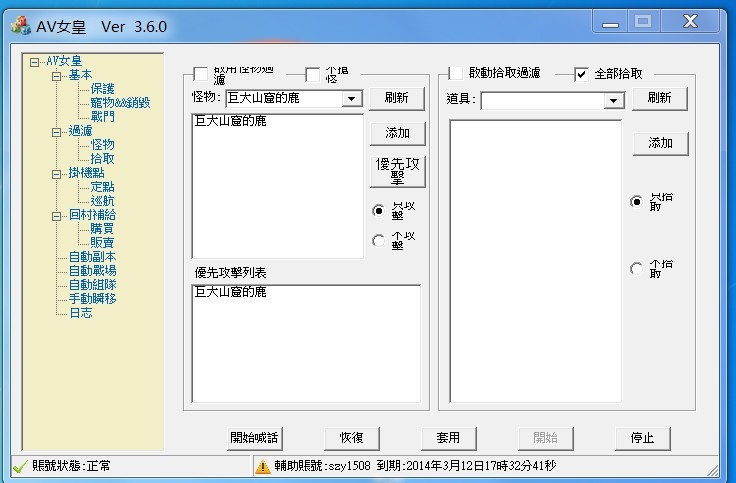Screen dimensions: 736x483
Task: Select 自動戰場 in the tree
Action: [92, 271]
